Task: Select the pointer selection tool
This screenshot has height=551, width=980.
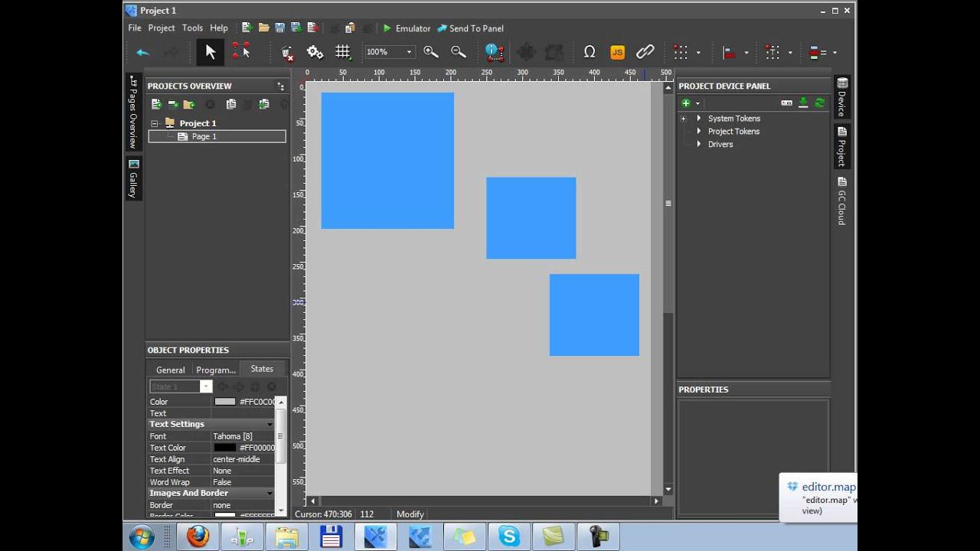Action: coord(210,52)
